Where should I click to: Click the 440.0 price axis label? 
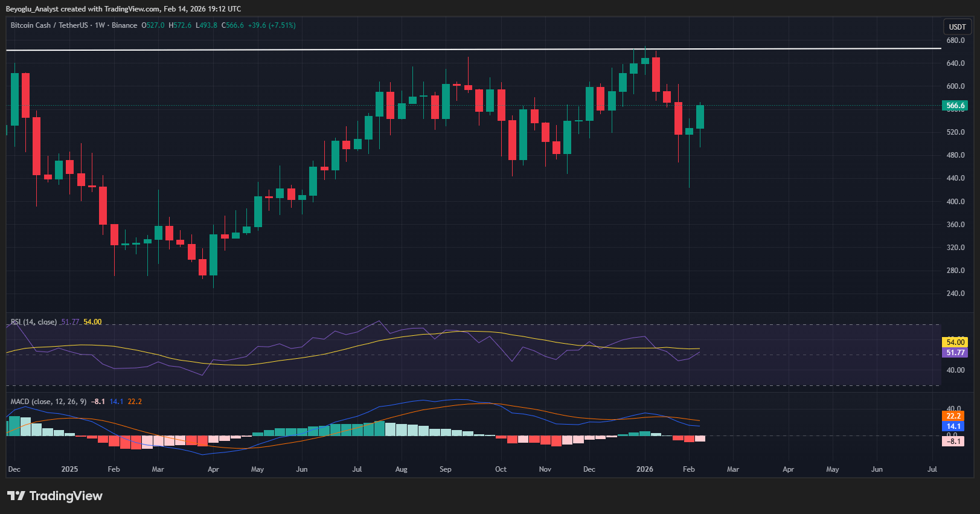(956, 178)
